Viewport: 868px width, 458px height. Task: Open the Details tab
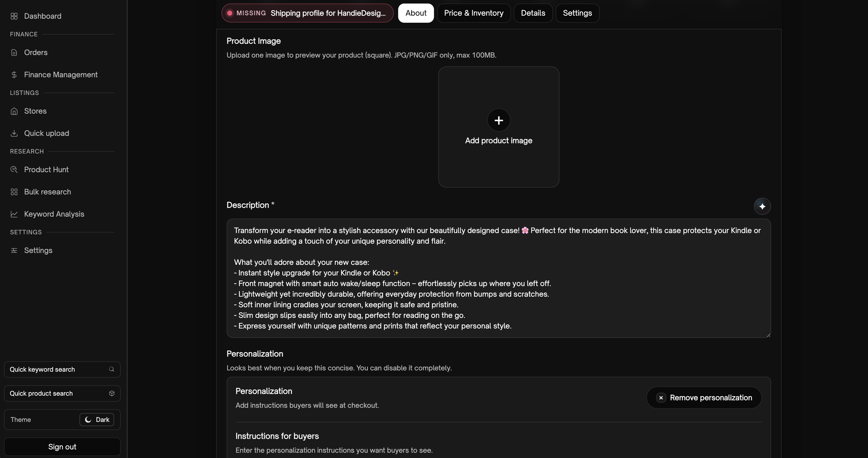tap(533, 13)
